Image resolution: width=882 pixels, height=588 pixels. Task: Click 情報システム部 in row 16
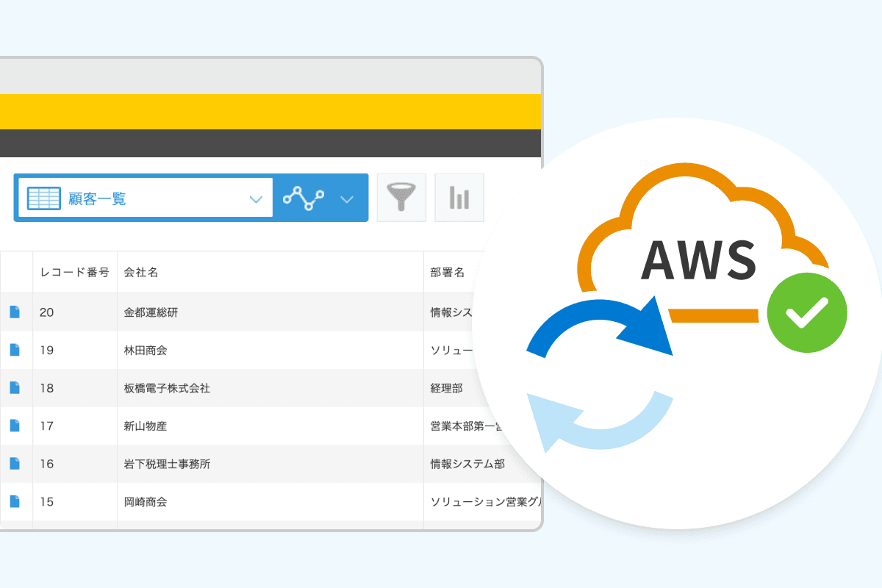467,465
